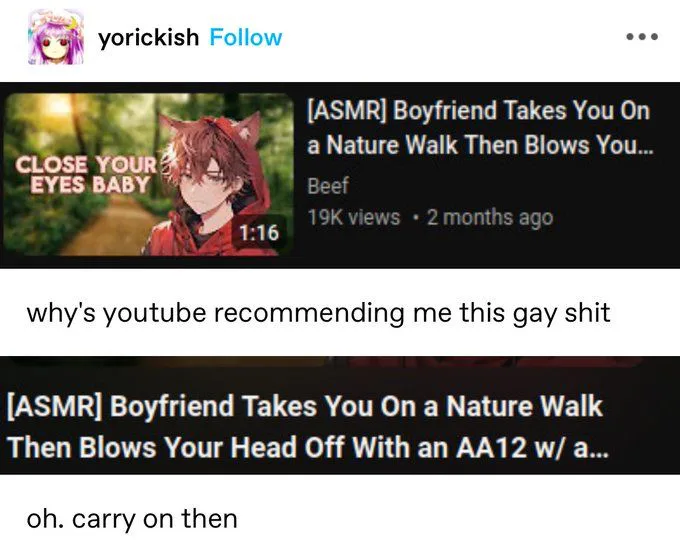The image size is (680, 555).
Task: Click the 'oh. carry on then' text
Action: point(132,519)
